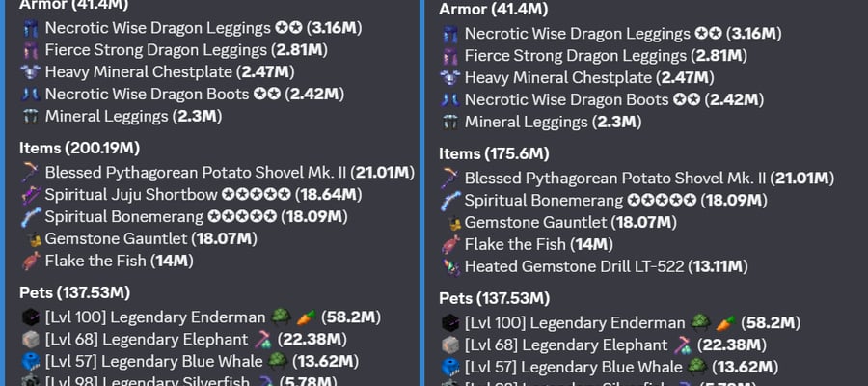Viewport: 868px width, 386px height.
Task: Click Gemstone Gauntlet icon in left panel
Action: coord(33,239)
